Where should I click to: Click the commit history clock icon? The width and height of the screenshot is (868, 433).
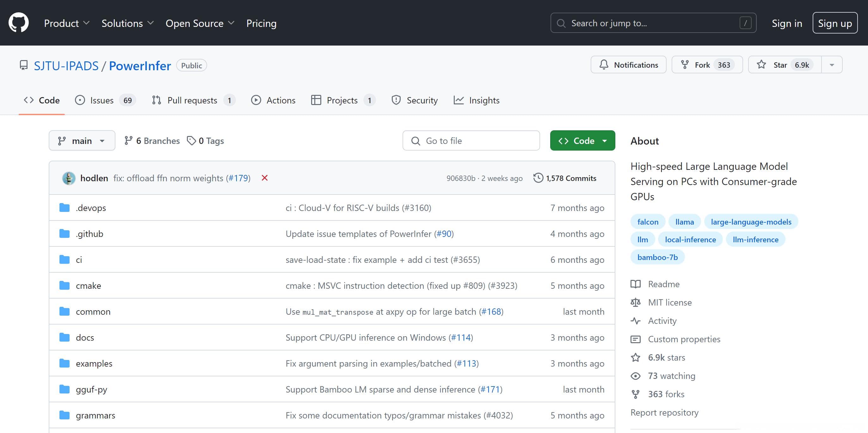click(538, 178)
